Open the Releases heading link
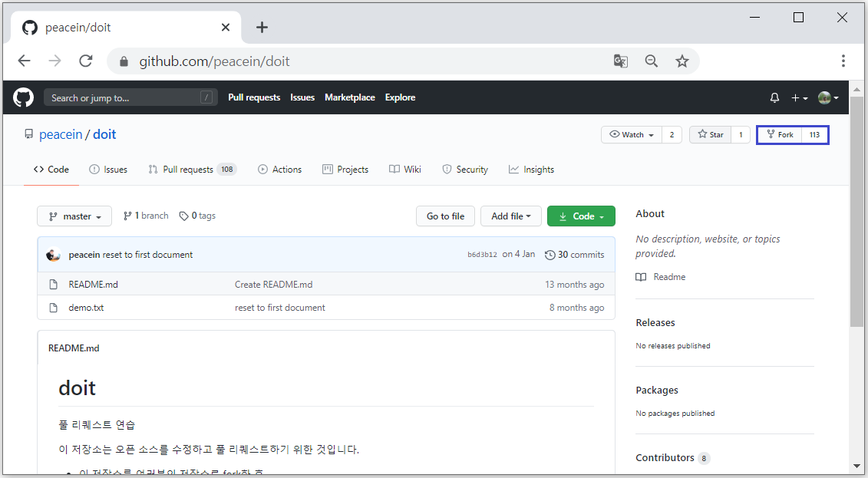 [655, 322]
